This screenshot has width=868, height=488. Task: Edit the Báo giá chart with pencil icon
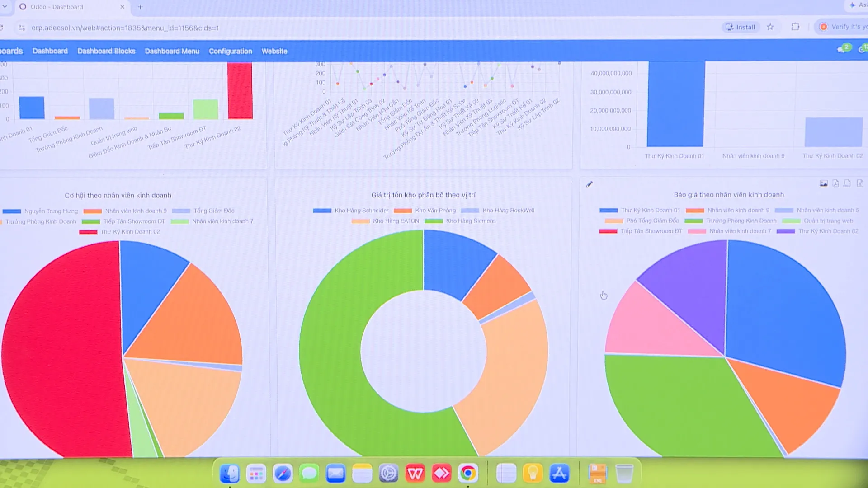coord(590,184)
